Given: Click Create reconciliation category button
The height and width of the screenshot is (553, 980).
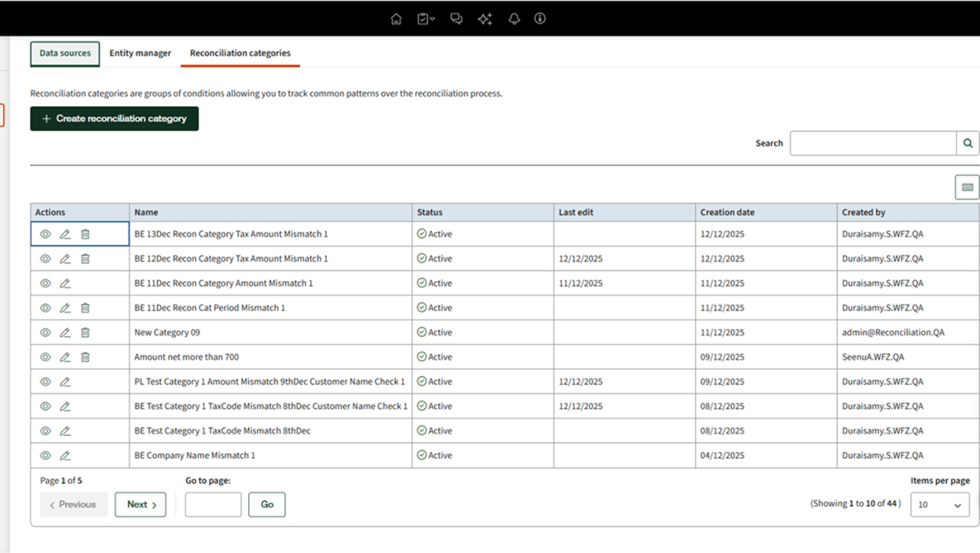Looking at the screenshot, I should (x=114, y=119).
